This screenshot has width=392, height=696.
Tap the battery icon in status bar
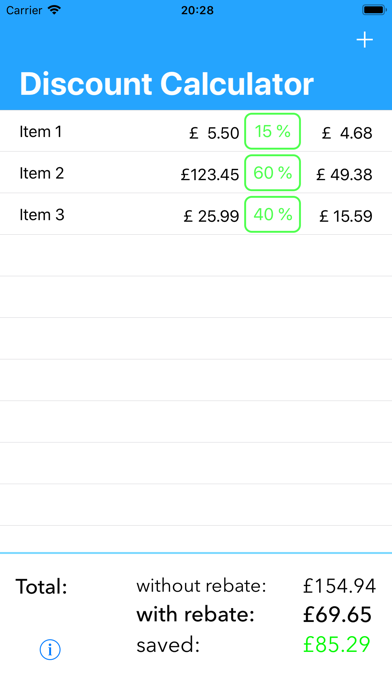click(x=374, y=10)
